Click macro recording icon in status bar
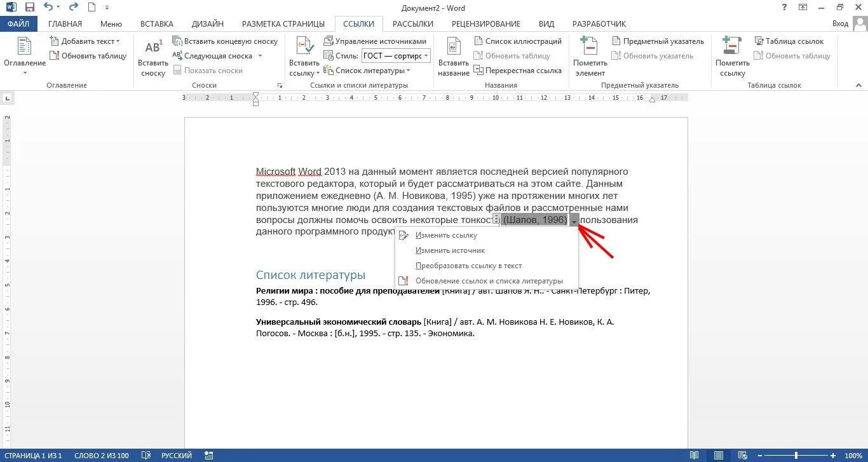The height and width of the screenshot is (462, 868). (x=209, y=456)
